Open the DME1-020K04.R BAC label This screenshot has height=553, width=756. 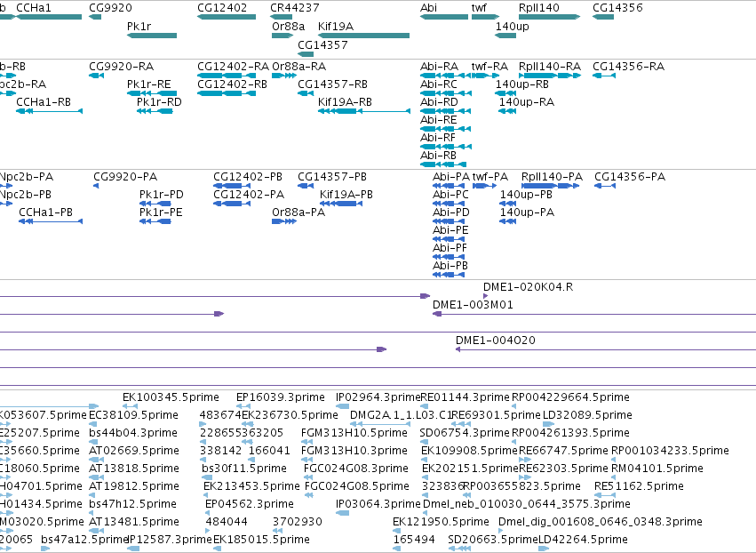coord(529,286)
